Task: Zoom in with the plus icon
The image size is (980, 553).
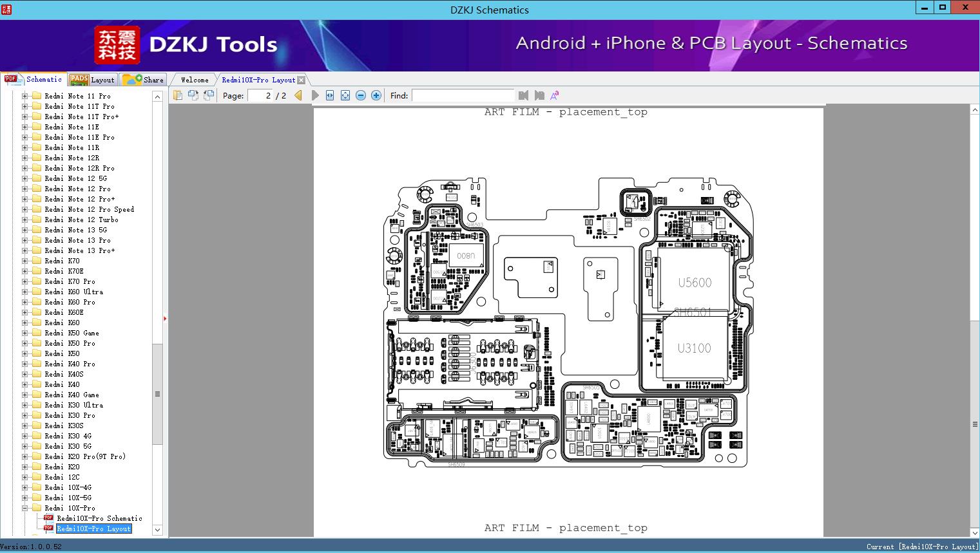Action: (376, 95)
